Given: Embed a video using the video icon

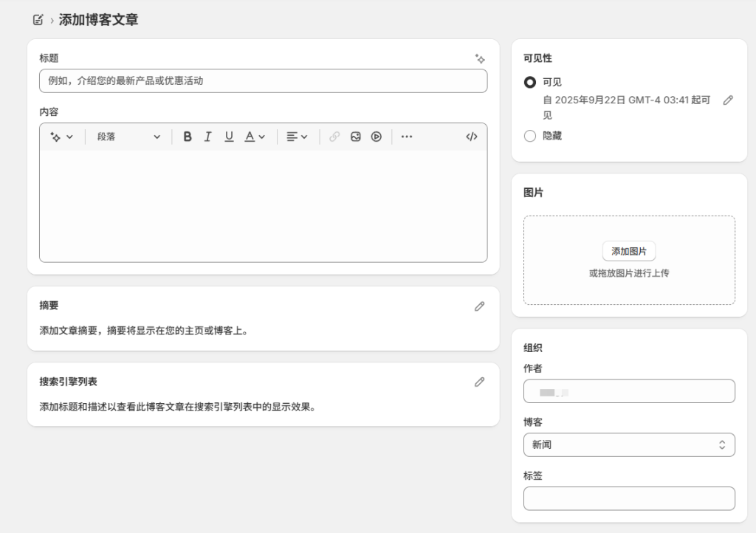Looking at the screenshot, I should 376,137.
